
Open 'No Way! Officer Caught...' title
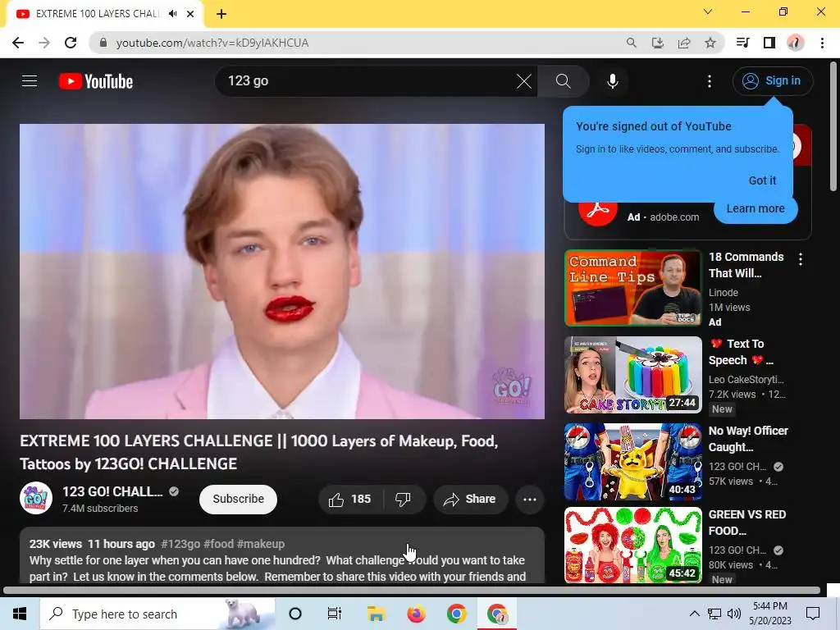(x=748, y=439)
